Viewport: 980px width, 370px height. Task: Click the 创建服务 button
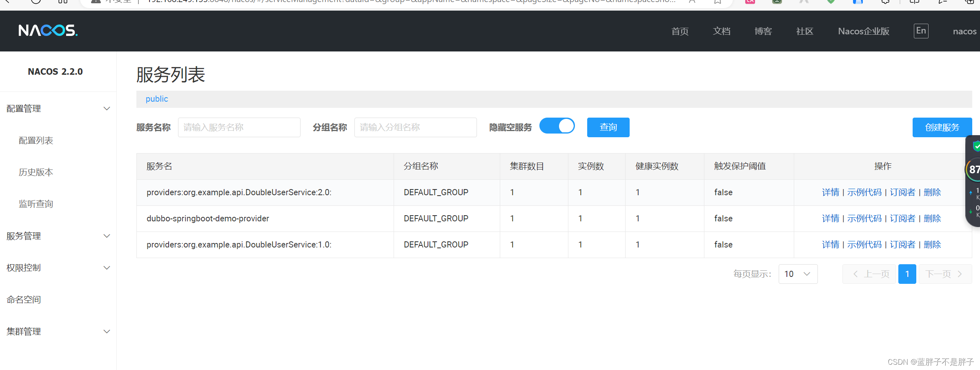tap(942, 127)
